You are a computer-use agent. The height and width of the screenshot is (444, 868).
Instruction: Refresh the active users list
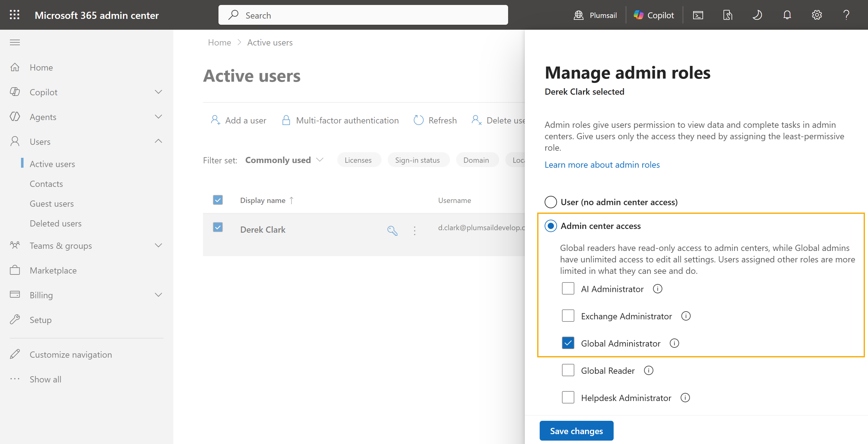click(x=435, y=120)
